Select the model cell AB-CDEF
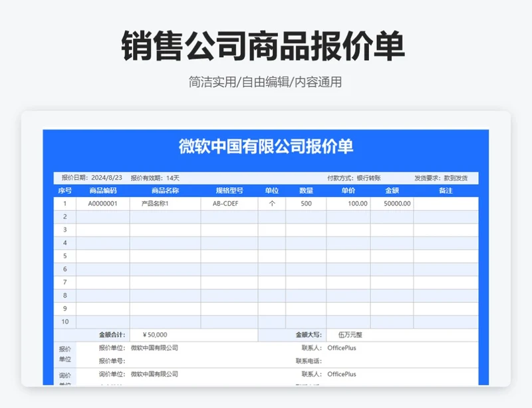Image resolution: width=532 pixels, height=408 pixels. pyautogui.click(x=229, y=204)
